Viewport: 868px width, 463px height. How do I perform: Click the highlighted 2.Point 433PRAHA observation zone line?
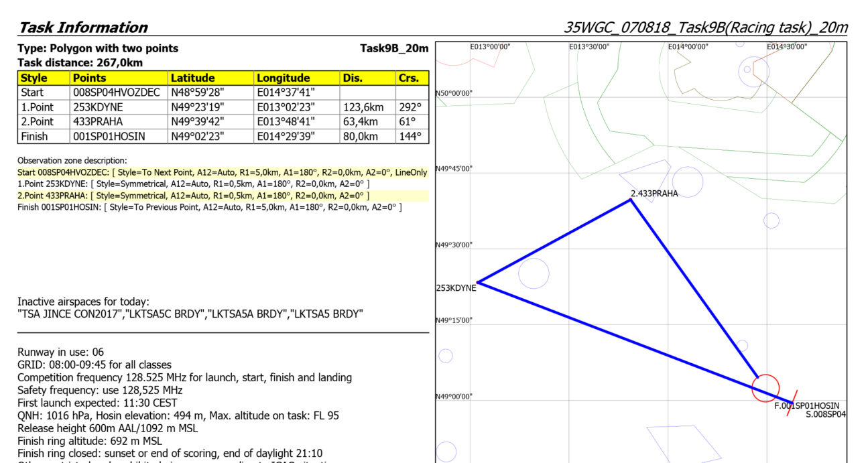193,196
